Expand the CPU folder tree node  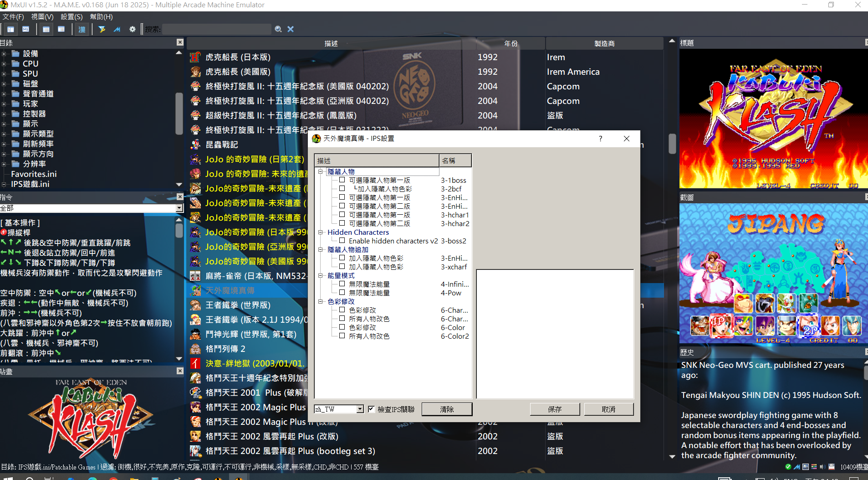[4, 64]
